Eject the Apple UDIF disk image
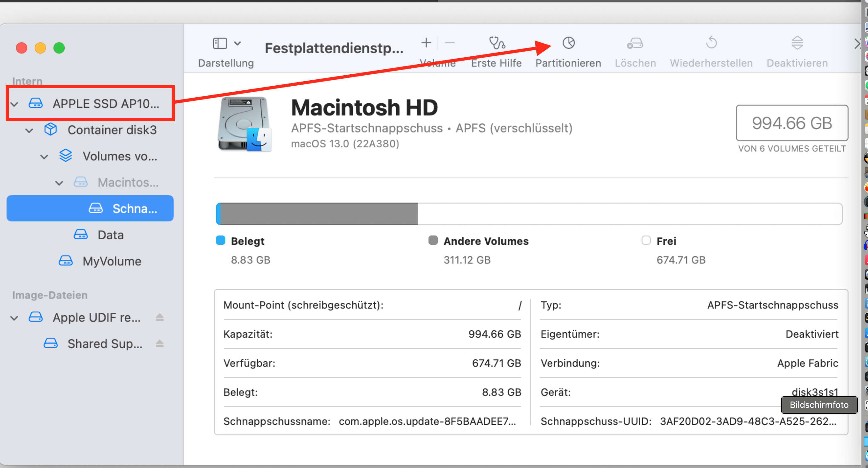This screenshot has width=868, height=468. click(x=160, y=317)
